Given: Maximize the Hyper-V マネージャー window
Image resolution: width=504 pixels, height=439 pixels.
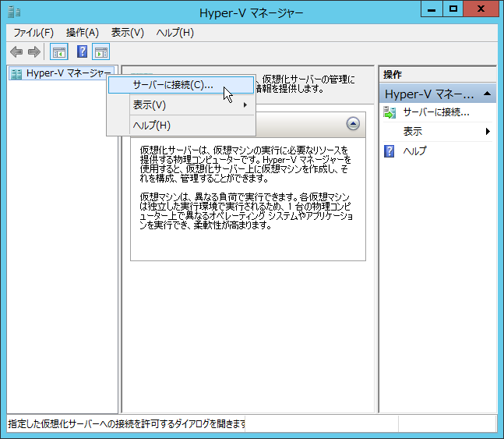Looking at the screenshot, I should (453, 9).
